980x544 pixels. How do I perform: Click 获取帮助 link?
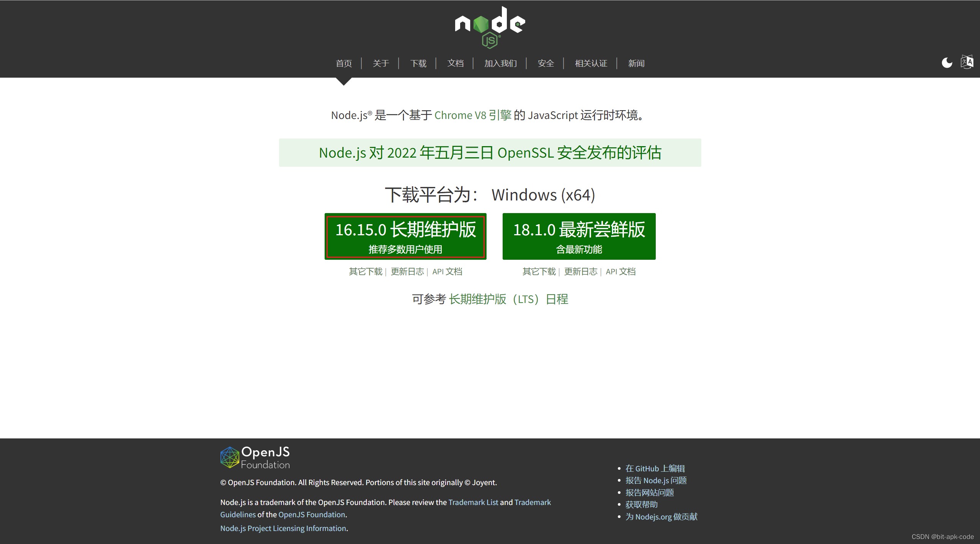[x=641, y=505]
